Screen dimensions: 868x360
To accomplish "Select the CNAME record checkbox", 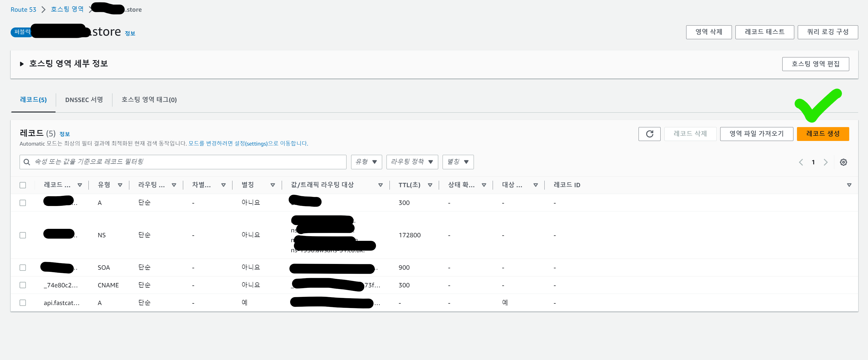I will [23, 285].
